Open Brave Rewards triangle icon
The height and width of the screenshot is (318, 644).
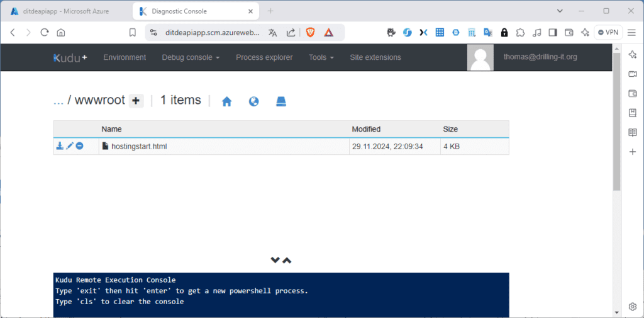(328, 33)
